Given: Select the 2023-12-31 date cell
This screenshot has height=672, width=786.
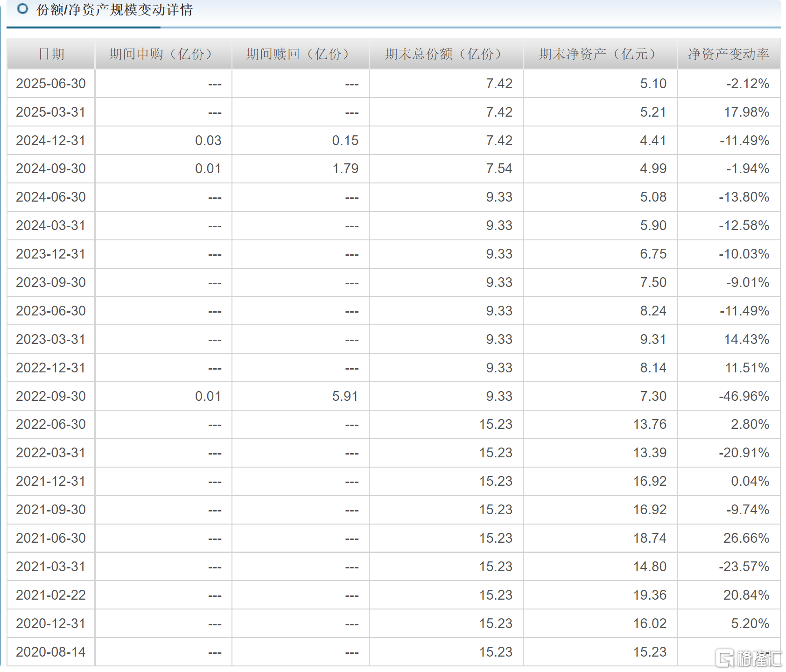Looking at the screenshot, I should pos(51,254).
